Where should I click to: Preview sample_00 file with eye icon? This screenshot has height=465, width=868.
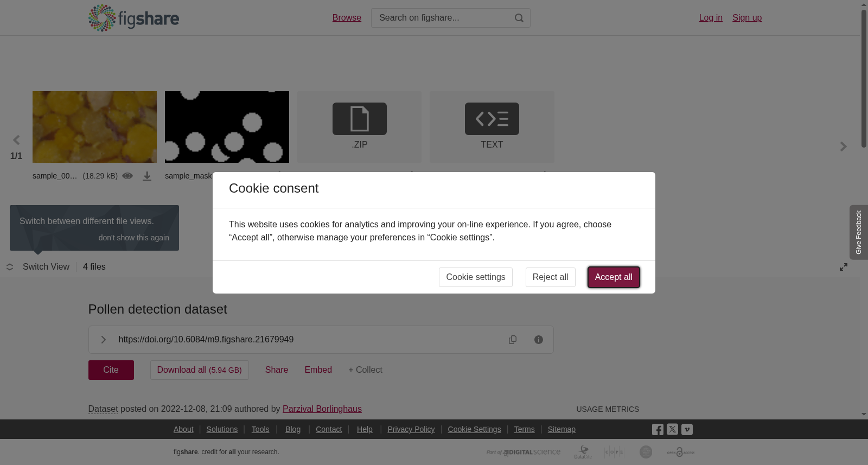click(x=127, y=176)
